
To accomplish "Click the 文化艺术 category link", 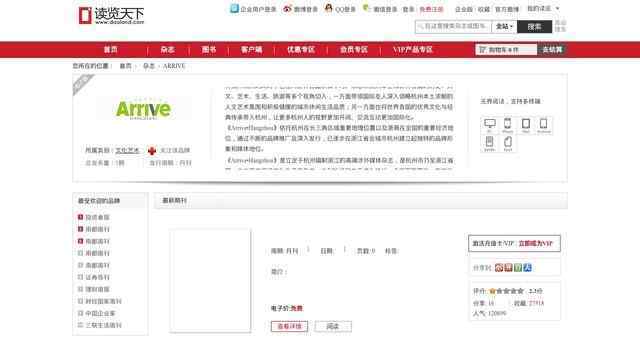I will click(127, 151).
